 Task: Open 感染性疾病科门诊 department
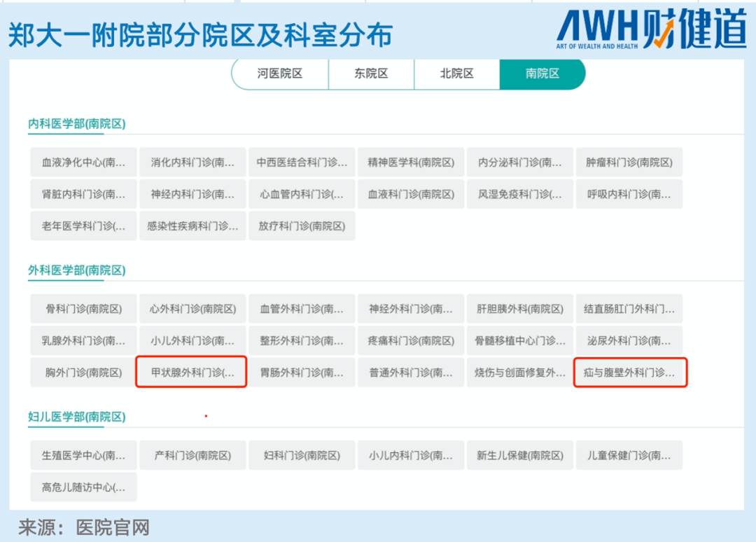[x=192, y=226]
